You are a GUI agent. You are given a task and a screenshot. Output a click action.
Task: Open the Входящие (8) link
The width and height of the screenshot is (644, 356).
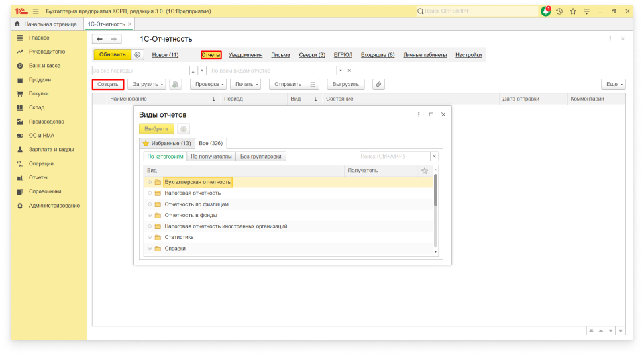pyautogui.click(x=378, y=55)
